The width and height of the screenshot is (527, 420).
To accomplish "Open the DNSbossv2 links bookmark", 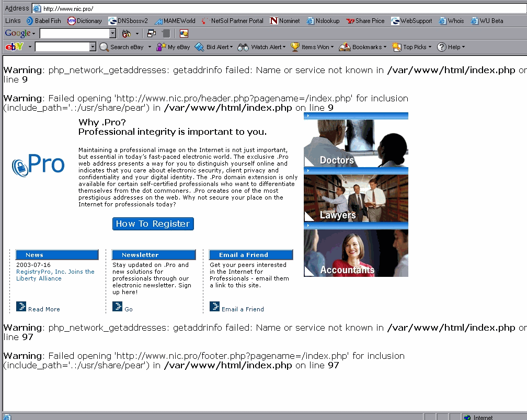I will coord(128,21).
